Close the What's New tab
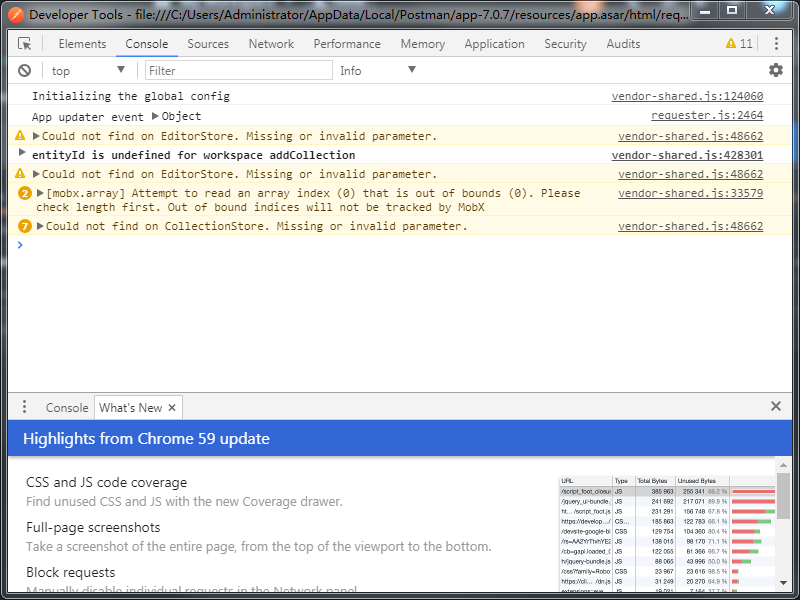This screenshot has width=800, height=600. point(172,408)
